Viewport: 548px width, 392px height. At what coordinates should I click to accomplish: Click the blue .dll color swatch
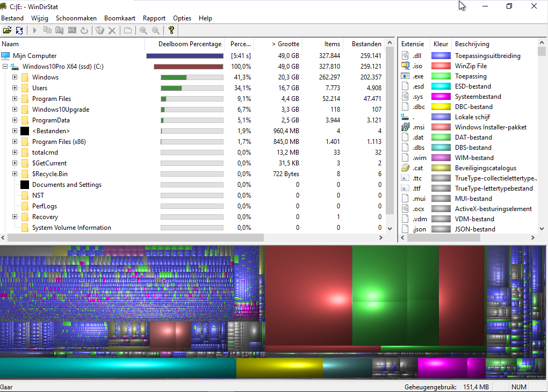click(x=441, y=56)
